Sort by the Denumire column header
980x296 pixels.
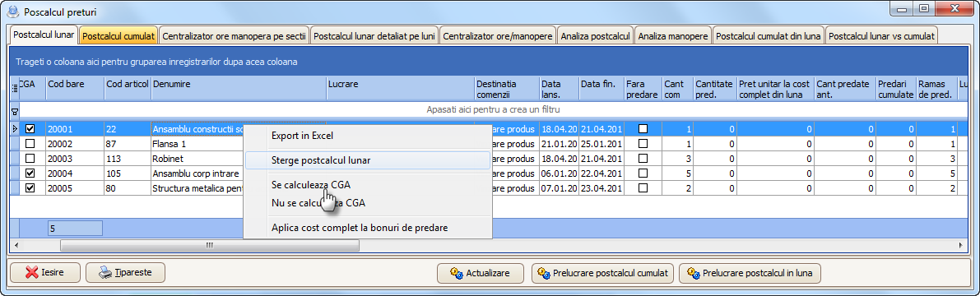point(239,89)
